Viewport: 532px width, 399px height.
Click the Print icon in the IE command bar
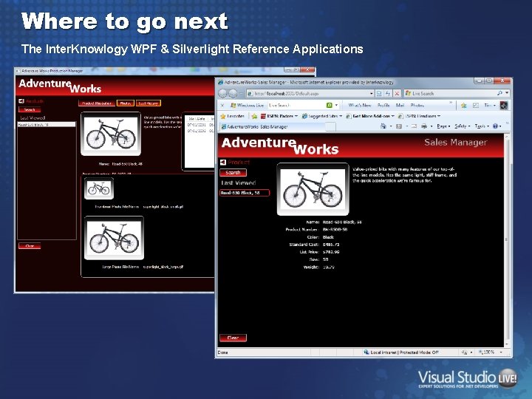(x=424, y=126)
